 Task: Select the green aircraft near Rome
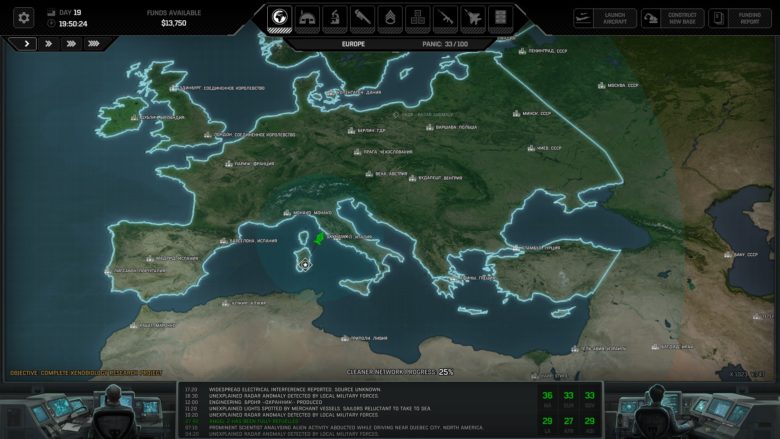click(x=319, y=239)
